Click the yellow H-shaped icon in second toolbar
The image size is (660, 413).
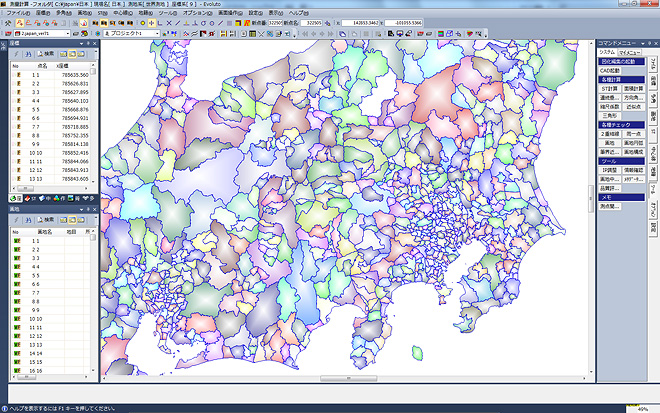(224, 34)
